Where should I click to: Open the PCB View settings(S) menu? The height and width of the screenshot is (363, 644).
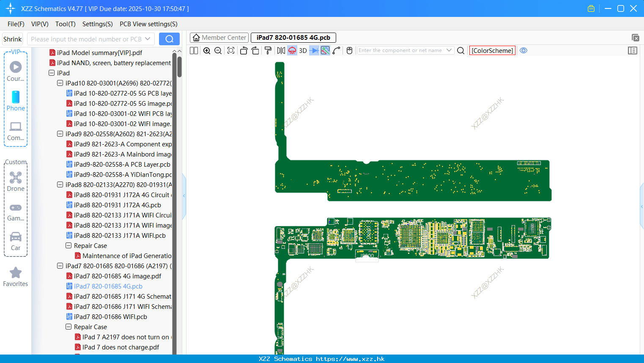point(148,24)
